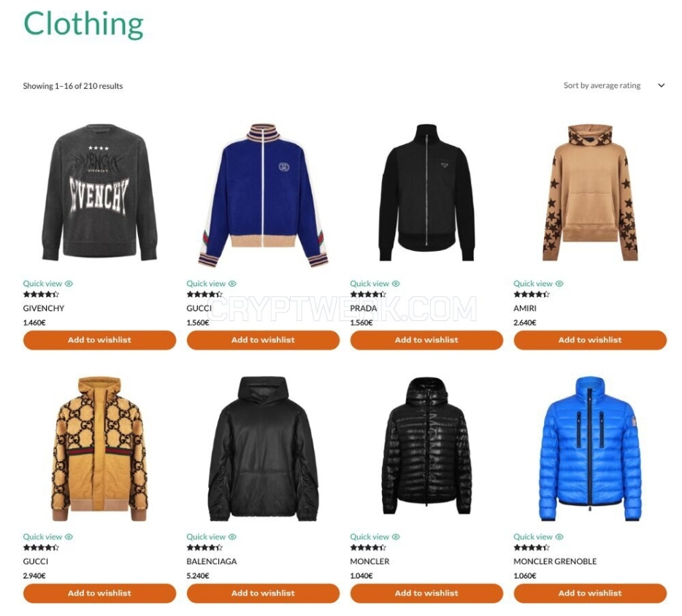Click the Quick view eye icon for Balenciaga
Screen dimensions: 682x616
232,537
